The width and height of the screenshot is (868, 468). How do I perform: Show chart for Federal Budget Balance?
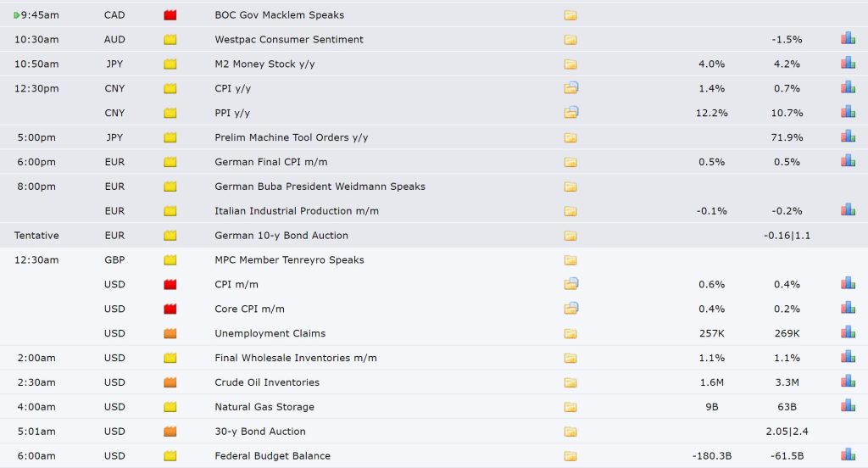pos(848,454)
